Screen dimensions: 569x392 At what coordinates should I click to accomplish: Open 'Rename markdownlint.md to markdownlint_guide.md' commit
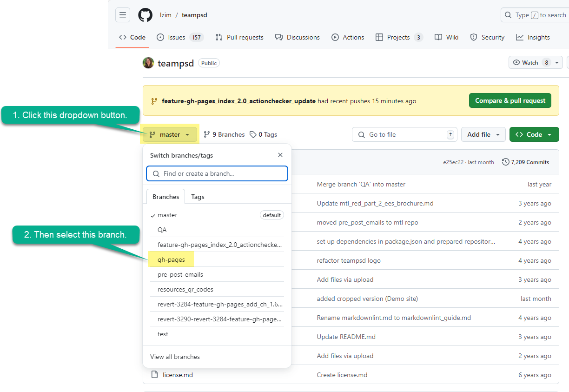click(x=394, y=318)
